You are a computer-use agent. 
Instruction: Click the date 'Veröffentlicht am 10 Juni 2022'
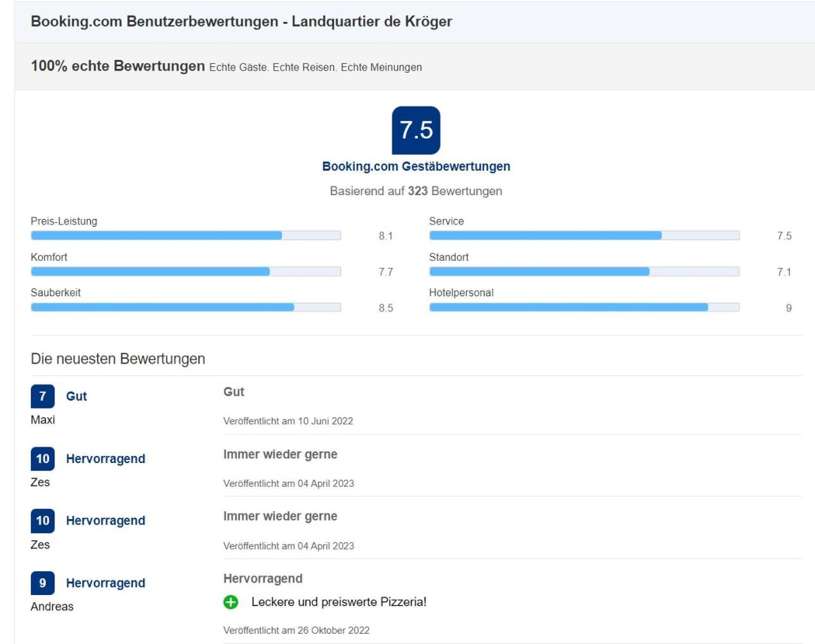288,421
